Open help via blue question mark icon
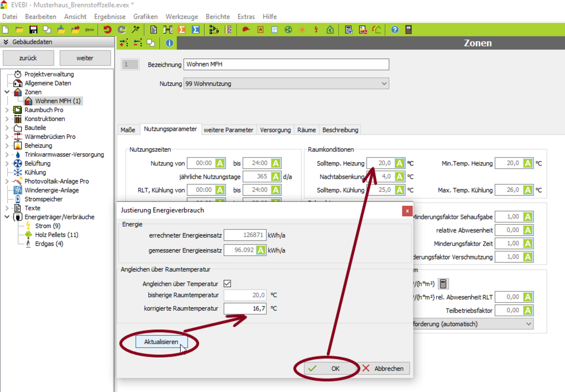Screen dimensions: 565x392 coord(394,30)
